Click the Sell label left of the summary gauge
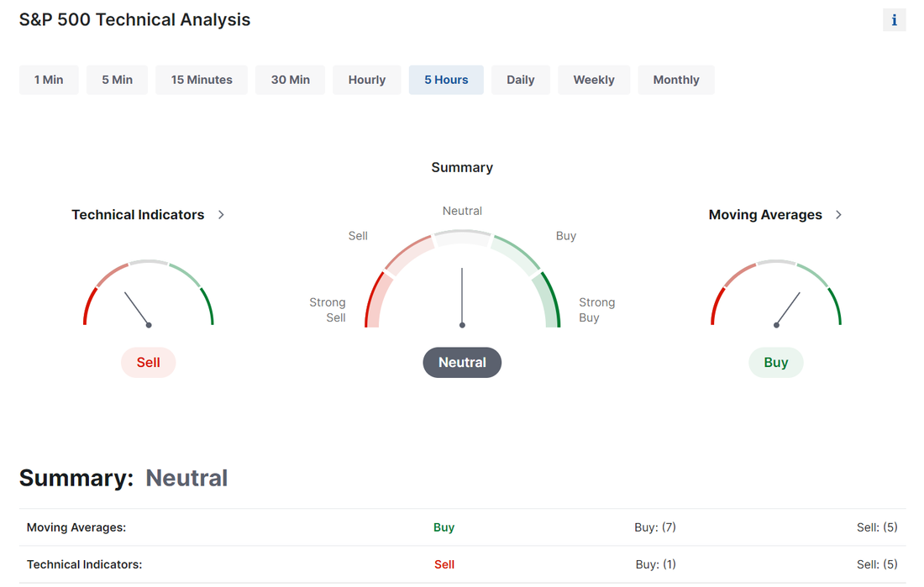This screenshot has width=924, height=587. 358,236
